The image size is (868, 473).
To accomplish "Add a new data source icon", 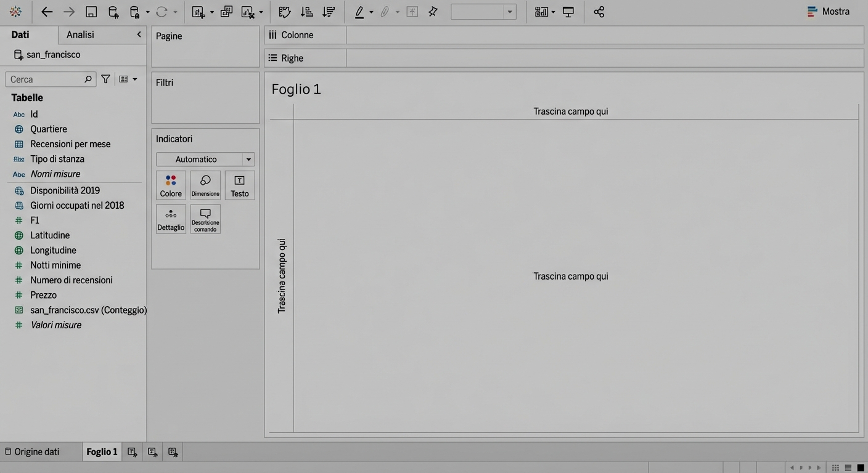I will pos(113,12).
